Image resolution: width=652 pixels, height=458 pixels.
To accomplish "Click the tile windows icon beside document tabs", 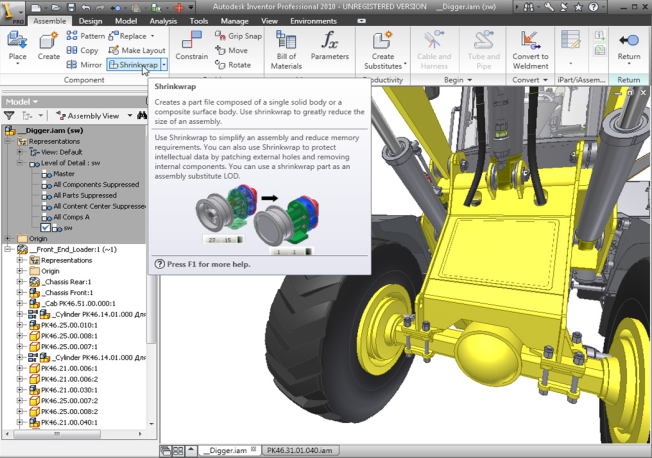I will tap(178, 451).
